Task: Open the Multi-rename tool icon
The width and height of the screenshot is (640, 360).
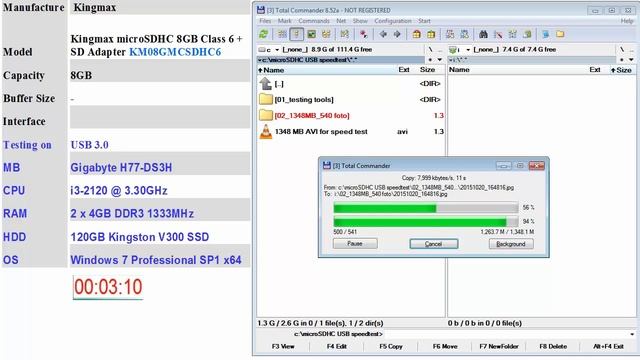Action: click(498, 34)
